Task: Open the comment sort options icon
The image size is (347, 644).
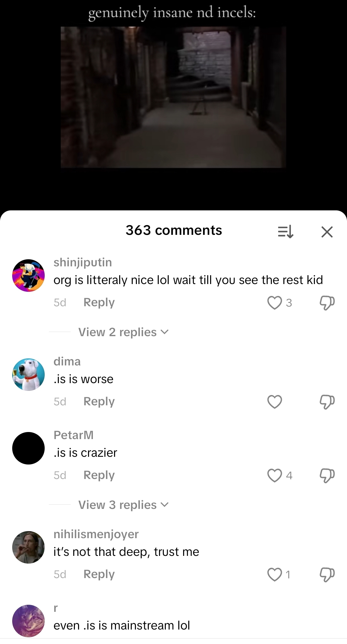Action: click(x=285, y=232)
